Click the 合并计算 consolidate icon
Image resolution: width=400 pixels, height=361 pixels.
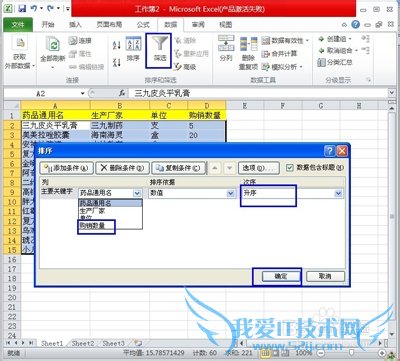pyautogui.click(x=265, y=54)
